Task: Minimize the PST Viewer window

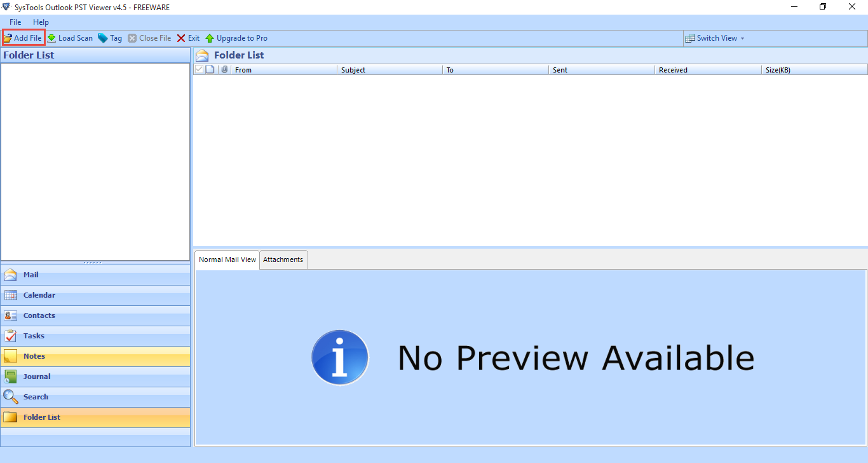Action: click(794, 7)
